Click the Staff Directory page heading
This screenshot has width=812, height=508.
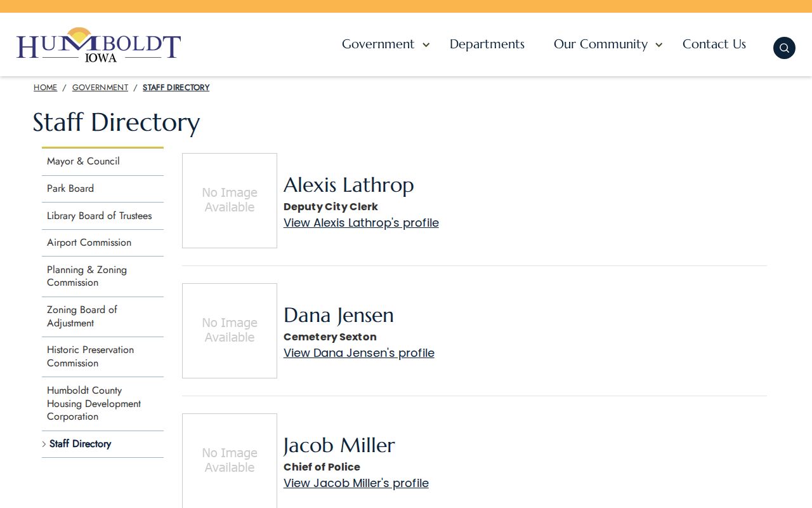click(x=116, y=122)
